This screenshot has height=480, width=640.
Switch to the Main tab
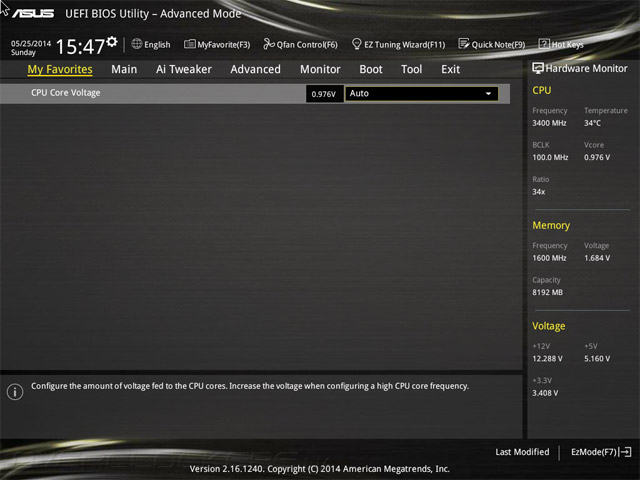[124, 69]
